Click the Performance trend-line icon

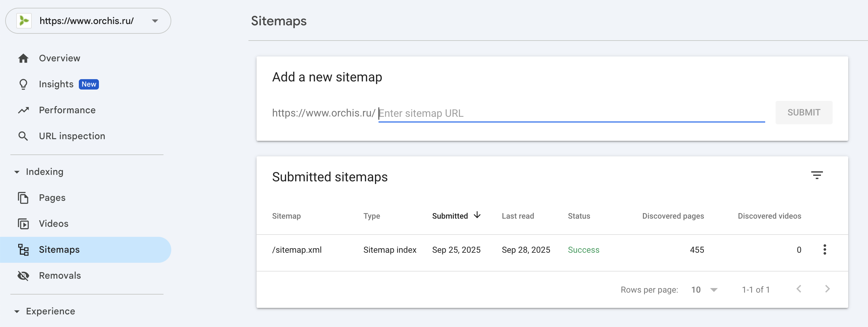coord(23,110)
